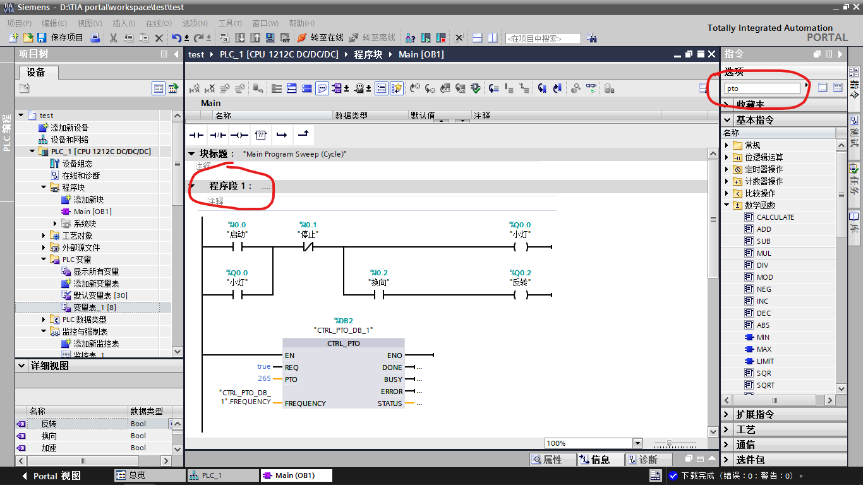The height and width of the screenshot is (490, 868).
Task: Open the PLC_1 taskbar button
Action: click(223, 475)
